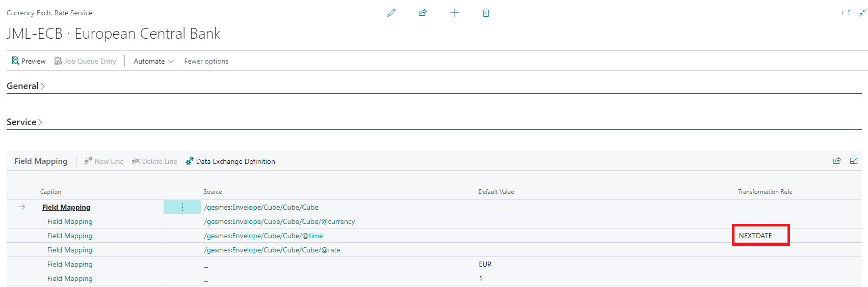Open page in new window icon
The width and height of the screenshot is (868, 287).
click(846, 13)
